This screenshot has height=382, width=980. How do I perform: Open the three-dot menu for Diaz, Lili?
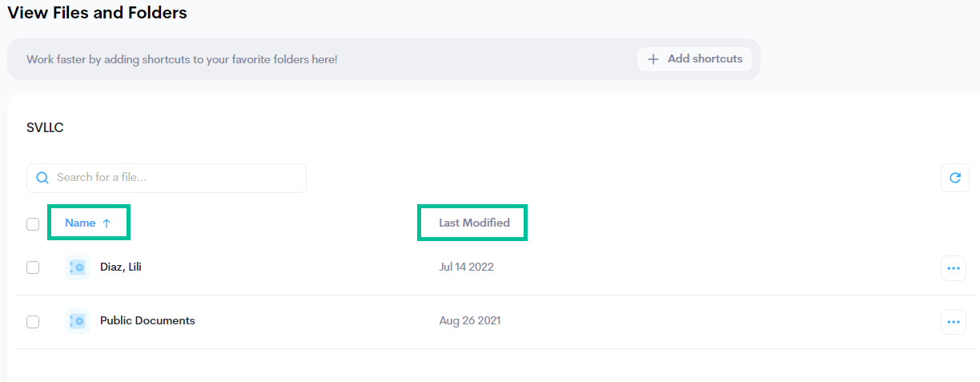click(953, 268)
